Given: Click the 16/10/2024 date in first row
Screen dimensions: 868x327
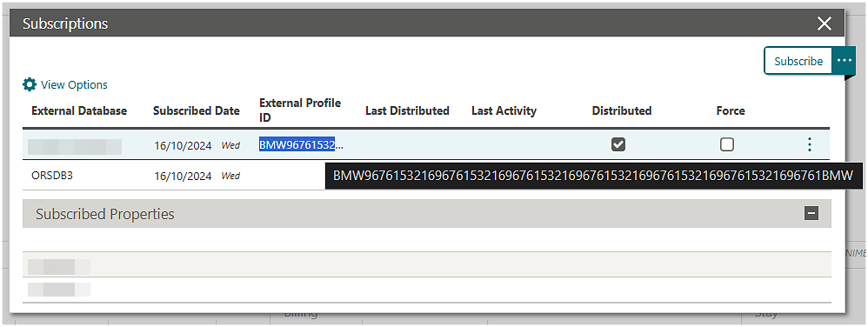Looking at the screenshot, I should 183,145.
